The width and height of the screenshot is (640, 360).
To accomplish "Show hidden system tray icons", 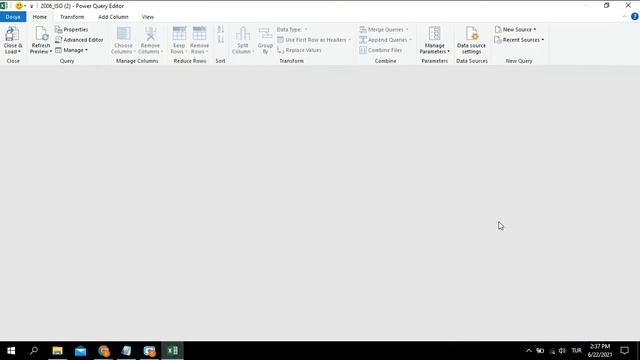I will tap(529, 351).
